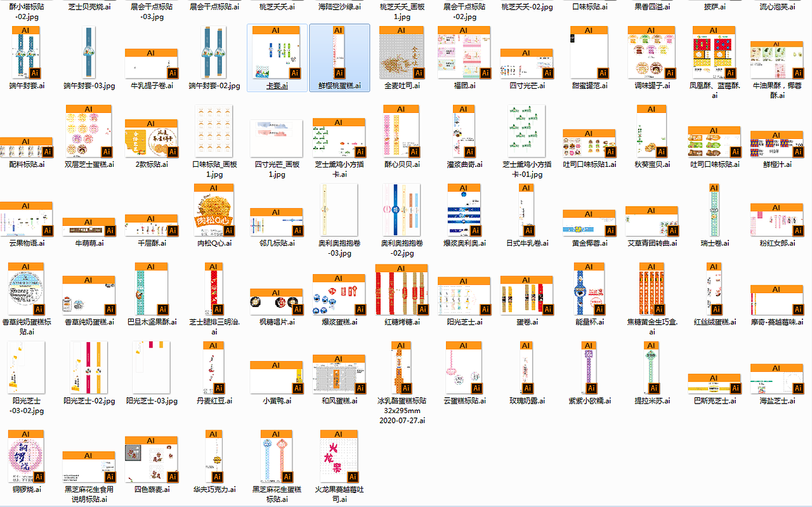The image size is (812, 507).
Task: Click the 福团.ai file icon
Action: [464, 52]
